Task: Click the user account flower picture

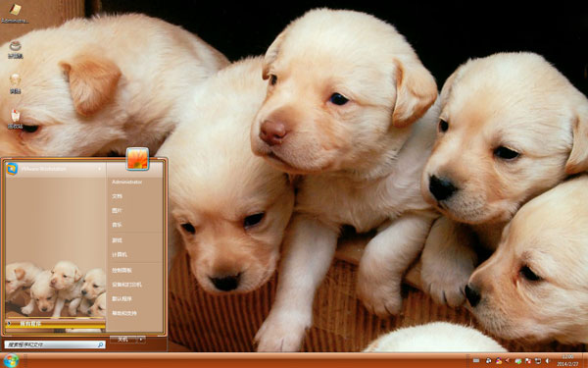Action: (137, 159)
